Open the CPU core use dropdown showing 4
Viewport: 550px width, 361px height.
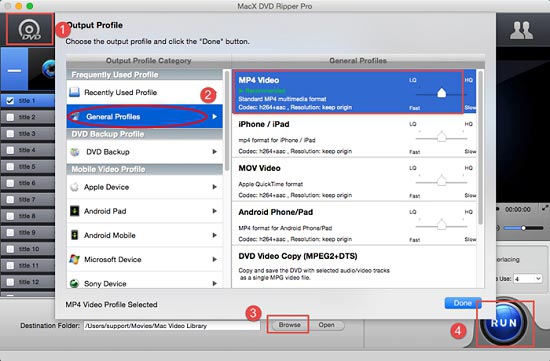[x=528, y=279]
